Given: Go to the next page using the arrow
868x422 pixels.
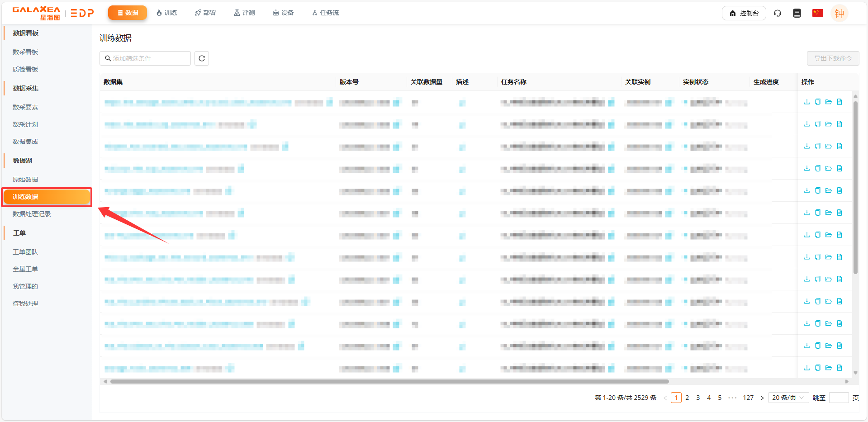Looking at the screenshot, I should 762,398.
